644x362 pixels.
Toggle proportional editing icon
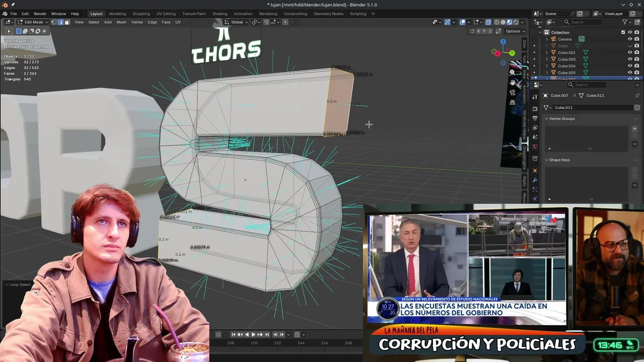285,22
